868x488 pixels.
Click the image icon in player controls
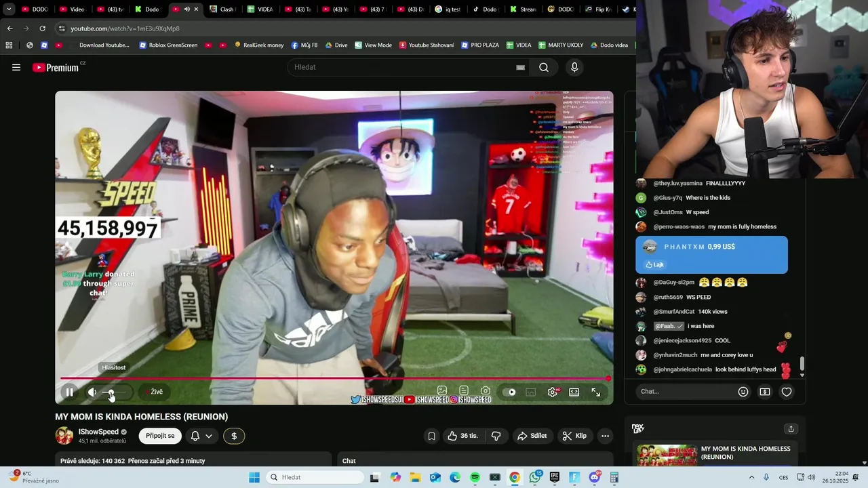pos(442,390)
